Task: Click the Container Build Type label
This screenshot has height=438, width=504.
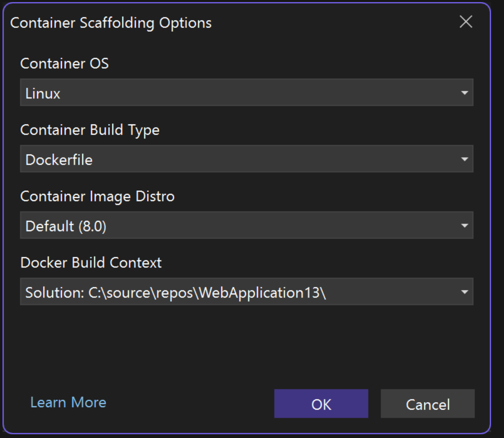Action: point(90,130)
